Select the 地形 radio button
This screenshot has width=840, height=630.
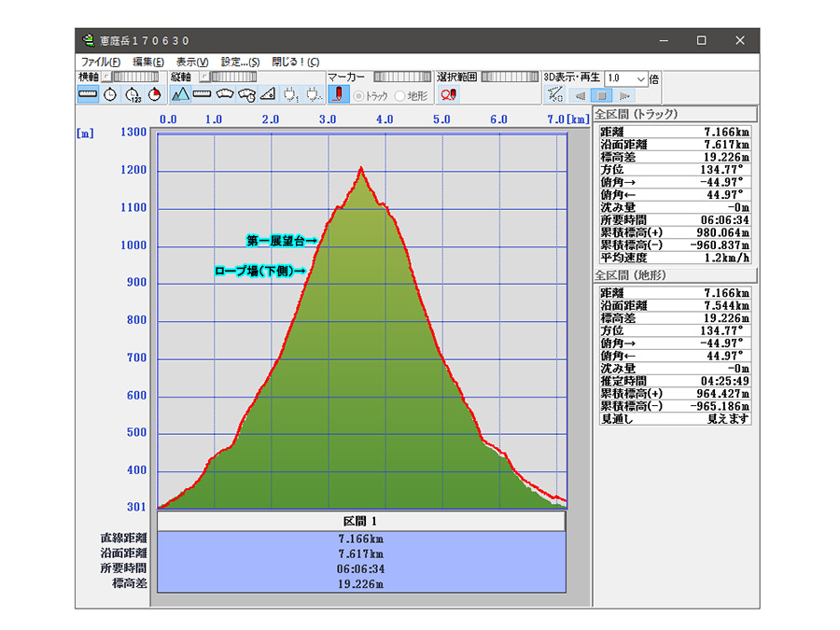pyautogui.click(x=400, y=95)
